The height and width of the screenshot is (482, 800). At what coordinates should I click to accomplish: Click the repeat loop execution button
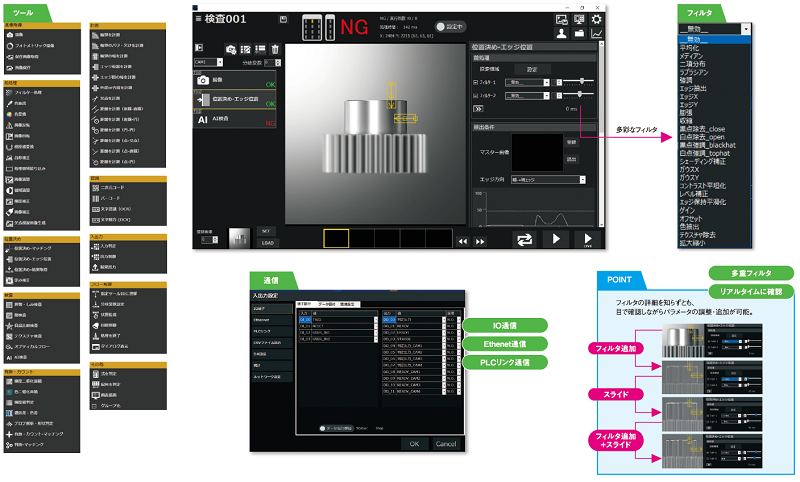pos(523,239)
